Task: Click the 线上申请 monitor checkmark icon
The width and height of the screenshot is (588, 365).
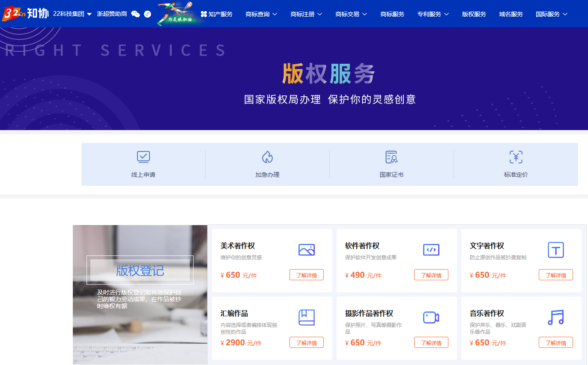Action: tap(143, 157)
